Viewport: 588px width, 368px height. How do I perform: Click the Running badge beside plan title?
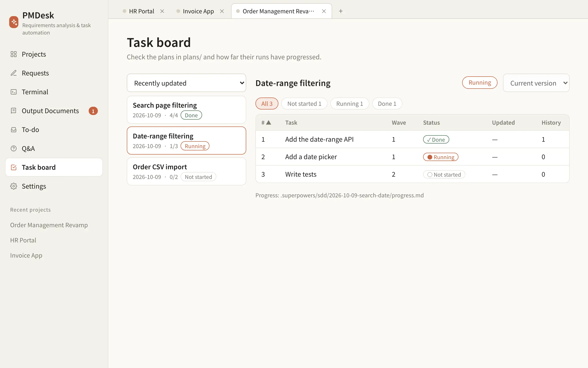(x=480, y=83)
